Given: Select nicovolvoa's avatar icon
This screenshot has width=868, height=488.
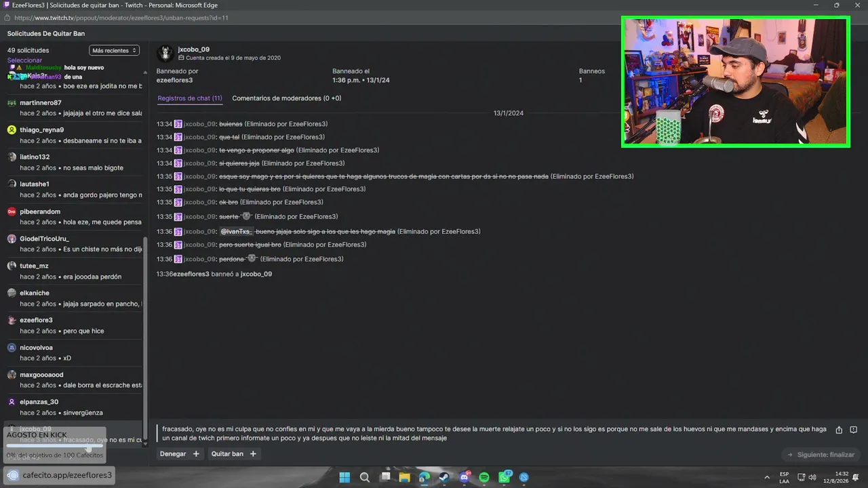Looking at the screenshot, I should [x=12, y=348].
